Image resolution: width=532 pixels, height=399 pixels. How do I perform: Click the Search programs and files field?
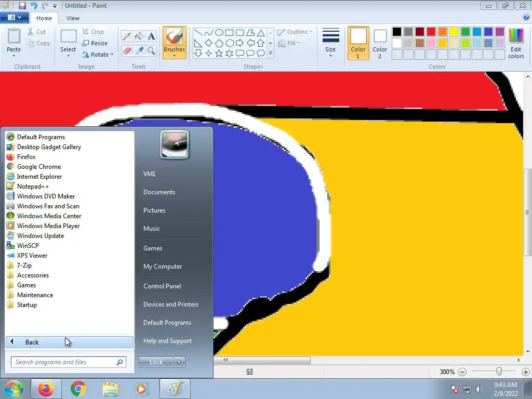[68, 362]
